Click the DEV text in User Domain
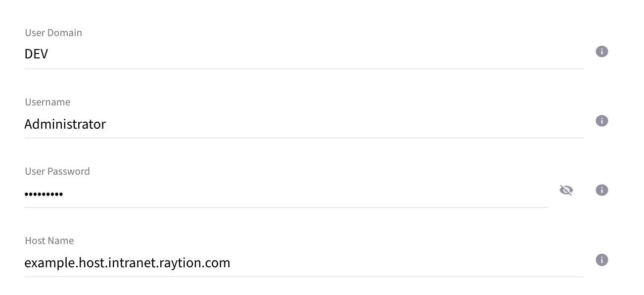The image size is (644, 295). (36, 53)
